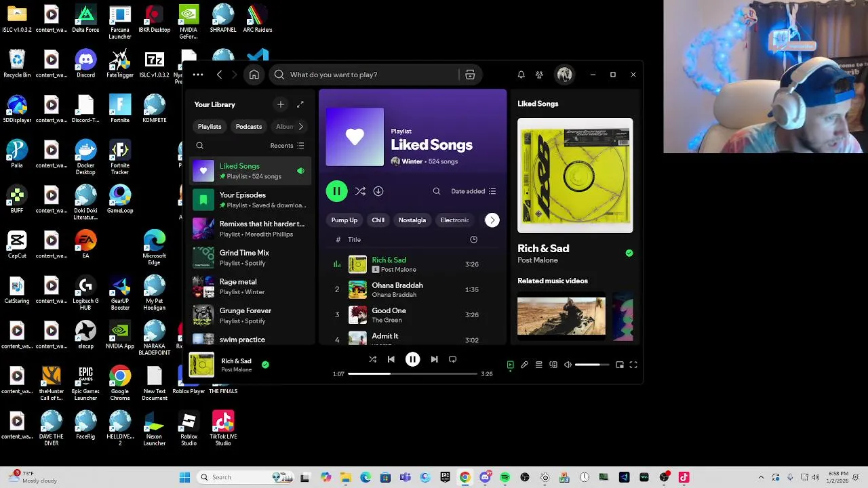
Task: Toggle saved checkmark in Now Playing panel
Action: (629, 253)
